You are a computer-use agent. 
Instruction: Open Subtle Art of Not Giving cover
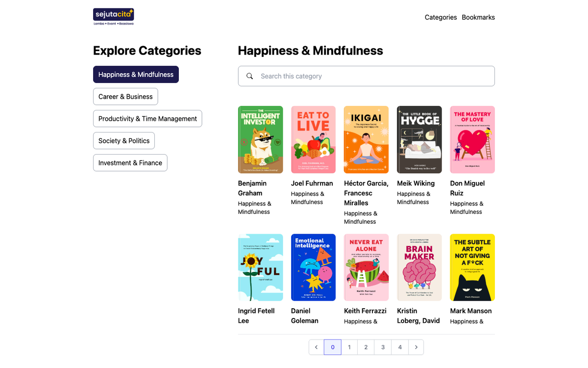point(472,267)
